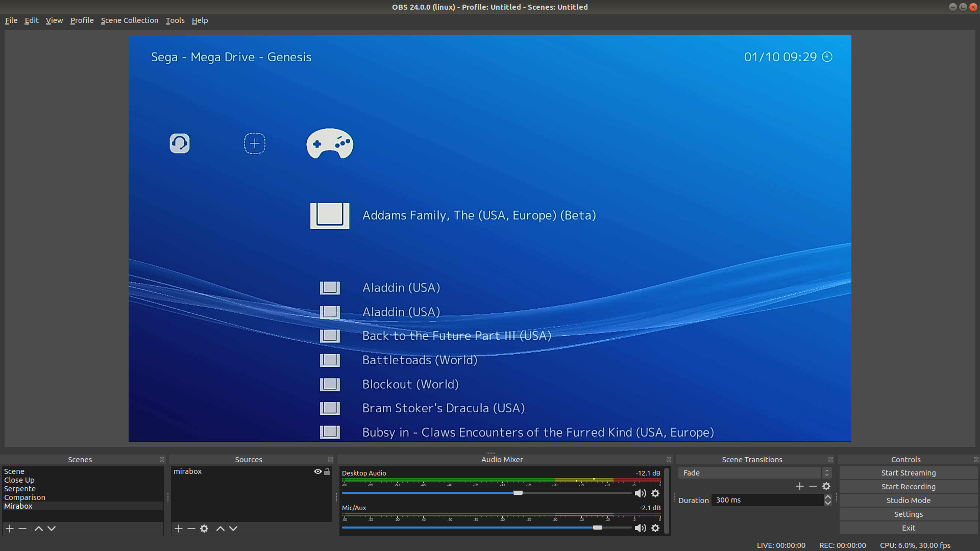Undock the Controls panel
Image resolution: width=980 pixels, height=551 pixels.
pyautogui.click(x=976, y=460)
